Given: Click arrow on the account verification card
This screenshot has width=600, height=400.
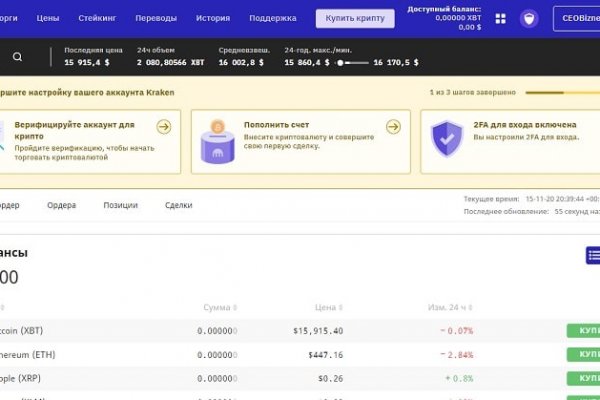Looking at the screenshot, I should pos(164,127).
